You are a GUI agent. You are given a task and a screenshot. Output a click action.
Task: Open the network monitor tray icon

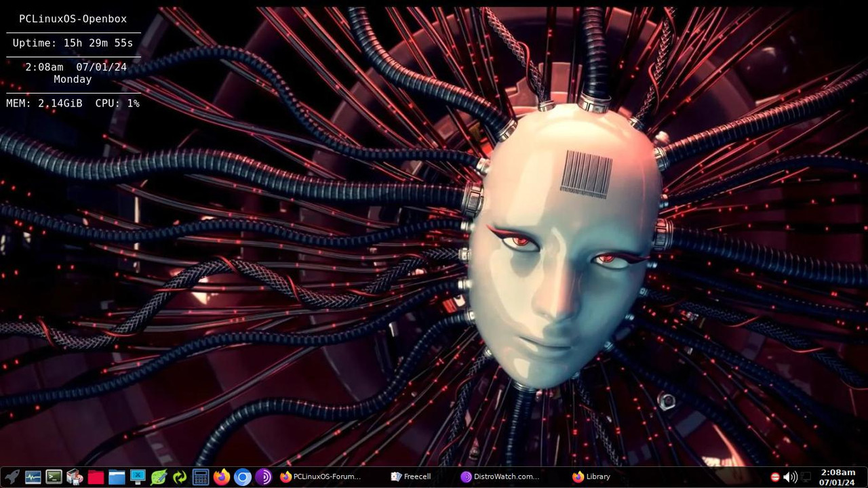tap(806, 477)
